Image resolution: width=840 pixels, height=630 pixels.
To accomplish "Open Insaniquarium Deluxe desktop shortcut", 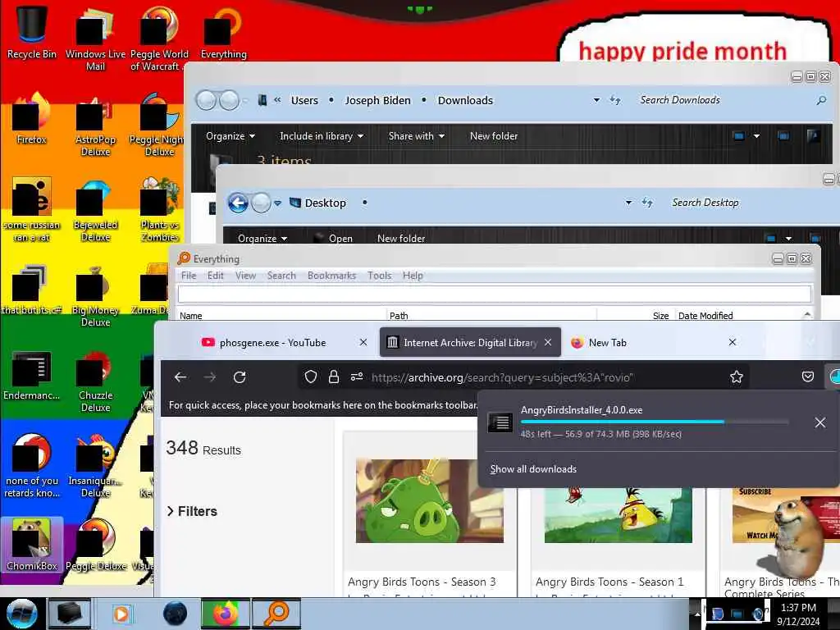I will click(x=95, y=466).
